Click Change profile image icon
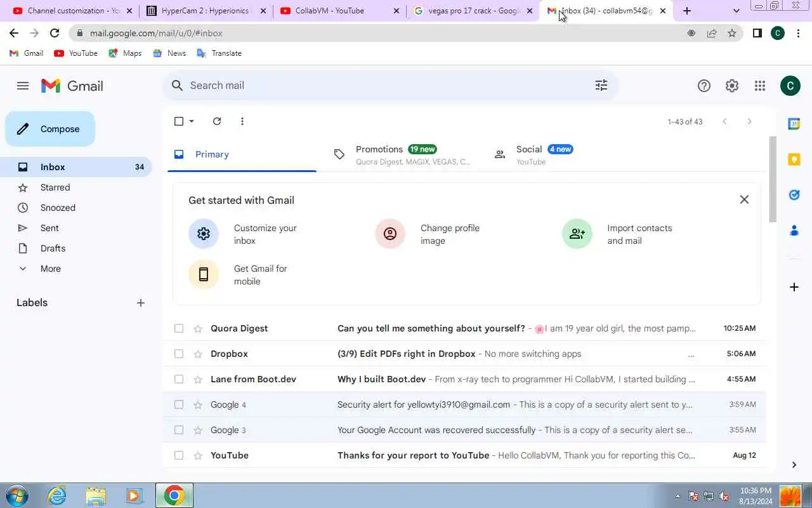 (x=390, y=234)
